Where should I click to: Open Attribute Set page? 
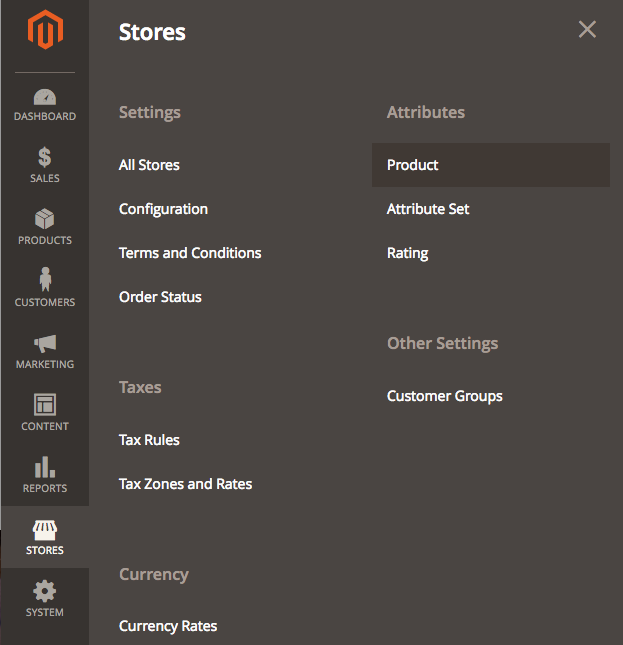tap(428, 209)
